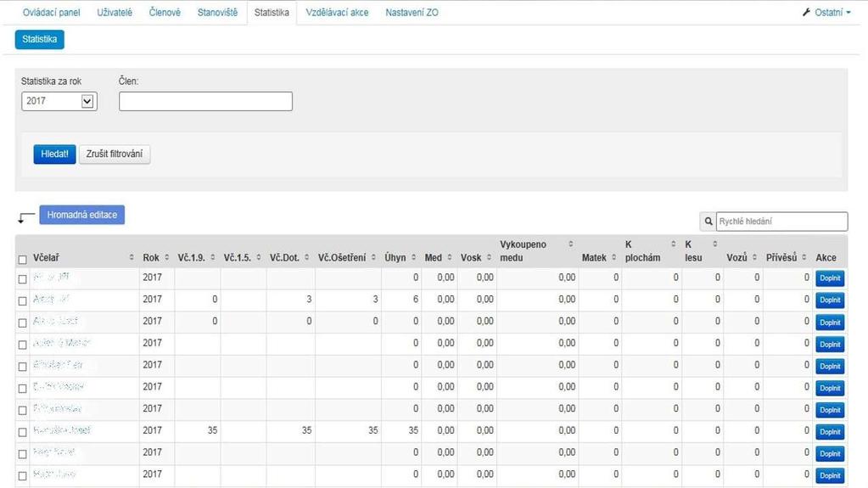Open the Uživatelé tab

[115, 12]
